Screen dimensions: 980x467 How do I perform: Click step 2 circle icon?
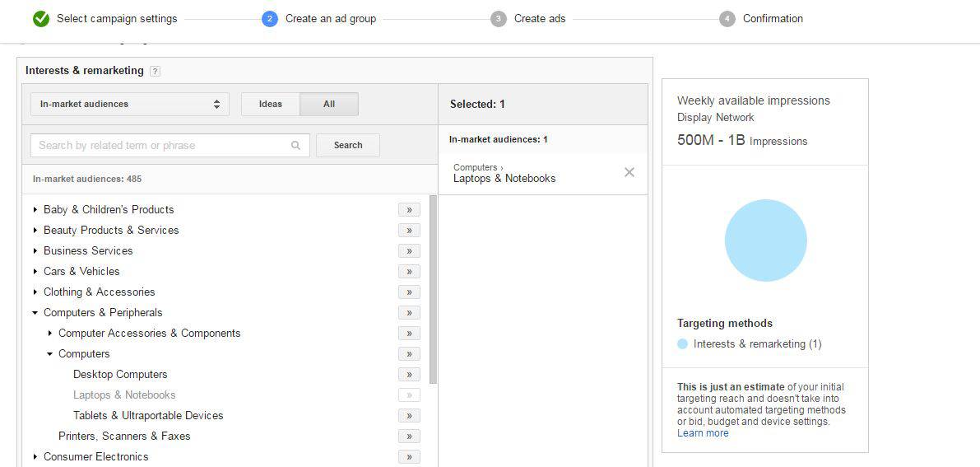[269, 19]
